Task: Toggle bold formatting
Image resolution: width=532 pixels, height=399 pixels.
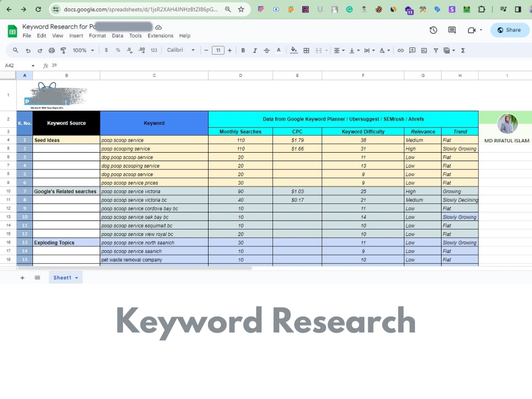Action: (243, 50)
